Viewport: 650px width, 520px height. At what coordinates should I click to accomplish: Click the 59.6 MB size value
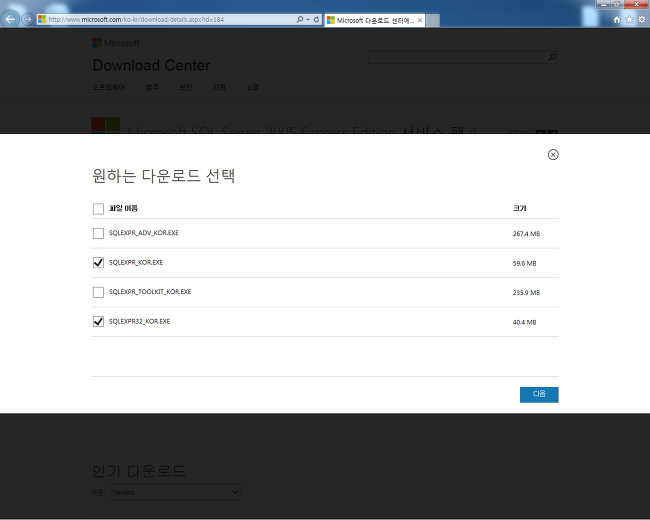point(524,263)
